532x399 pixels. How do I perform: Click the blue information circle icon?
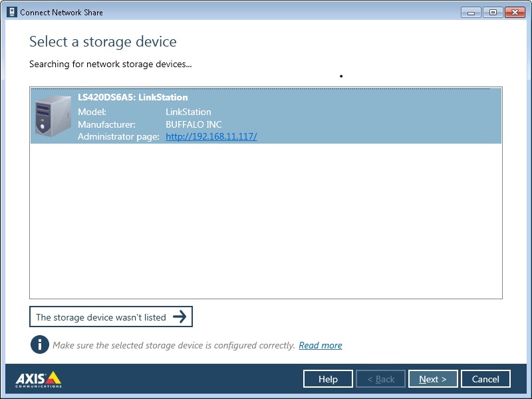pyautogui.click(x=40, y=345)
